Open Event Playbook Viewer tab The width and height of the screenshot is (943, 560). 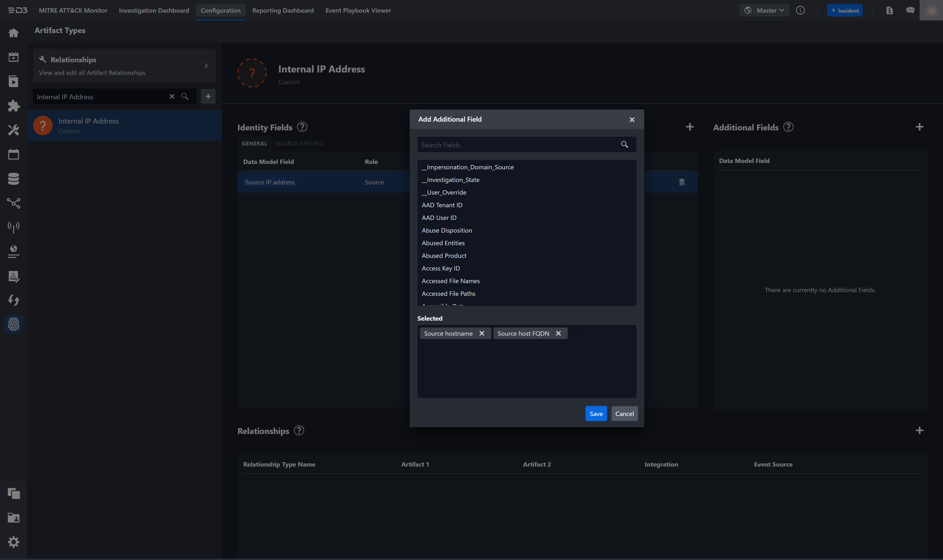pos(358,10)
